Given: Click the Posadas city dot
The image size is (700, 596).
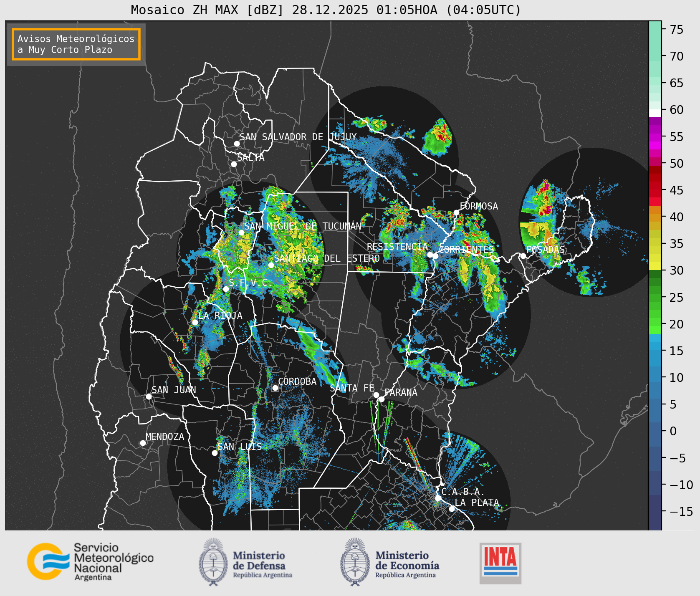Looking at the screenshot, I should click(x=523, y=256).
